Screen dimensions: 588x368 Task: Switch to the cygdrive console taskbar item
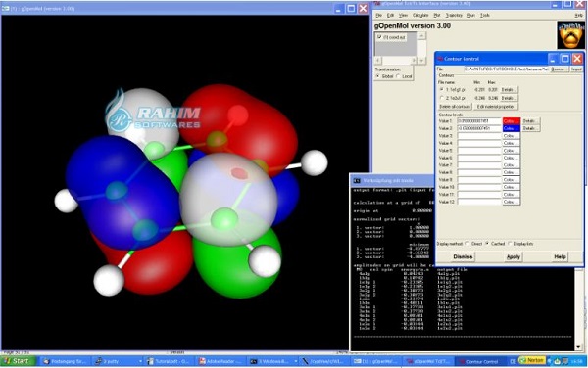(324, 361)
